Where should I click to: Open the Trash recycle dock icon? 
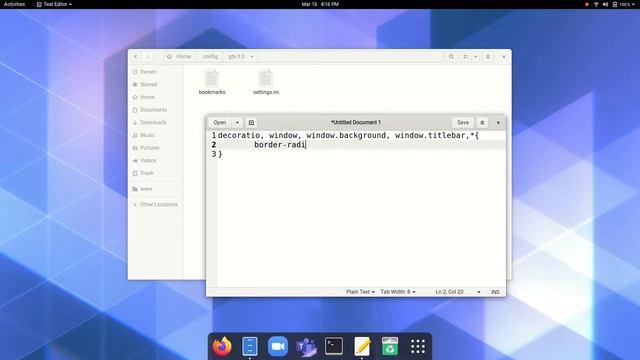390,347
